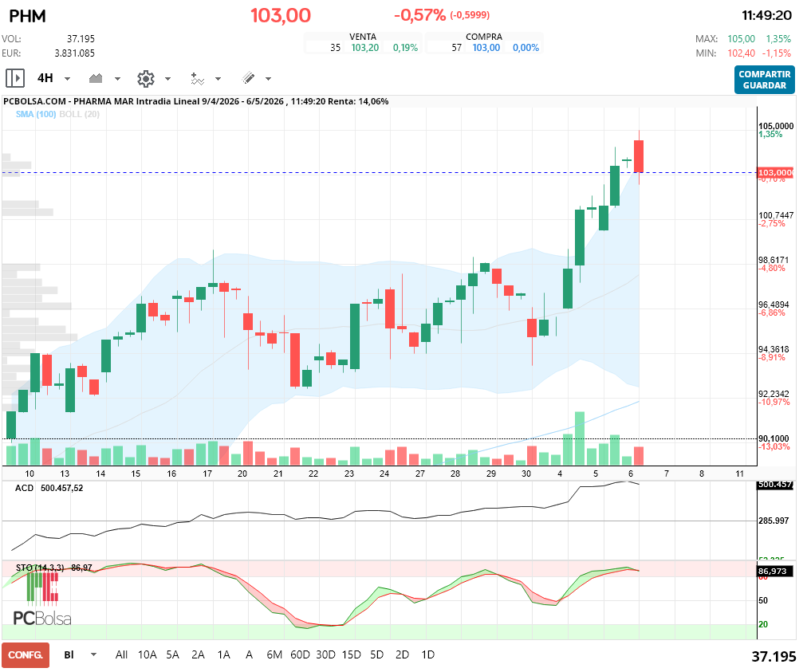Open the BI dropdown arrow
This screenshot has height=672, width=807.
(x=93, y=654)
